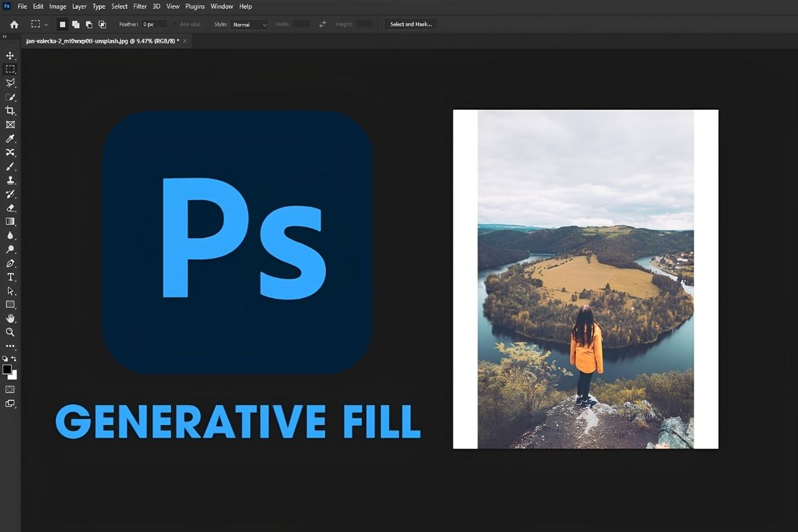Open the View menu
798x532 pixels.
[173, 6]
